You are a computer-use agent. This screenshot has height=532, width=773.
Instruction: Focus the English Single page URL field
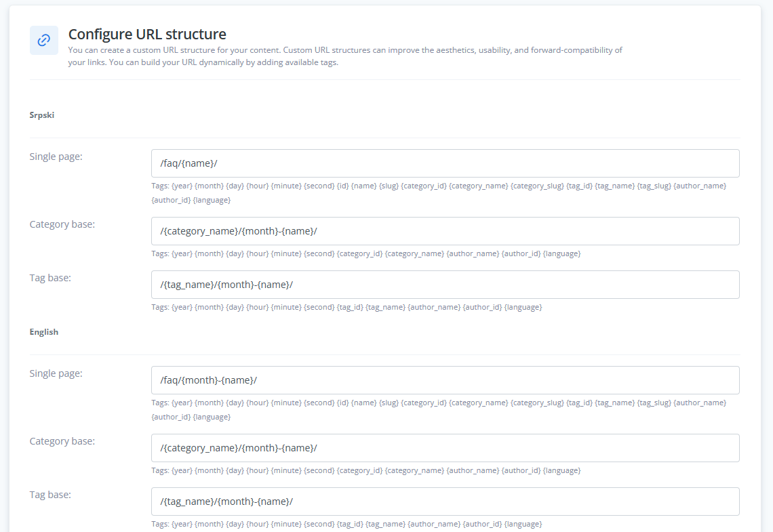(445, 380)
